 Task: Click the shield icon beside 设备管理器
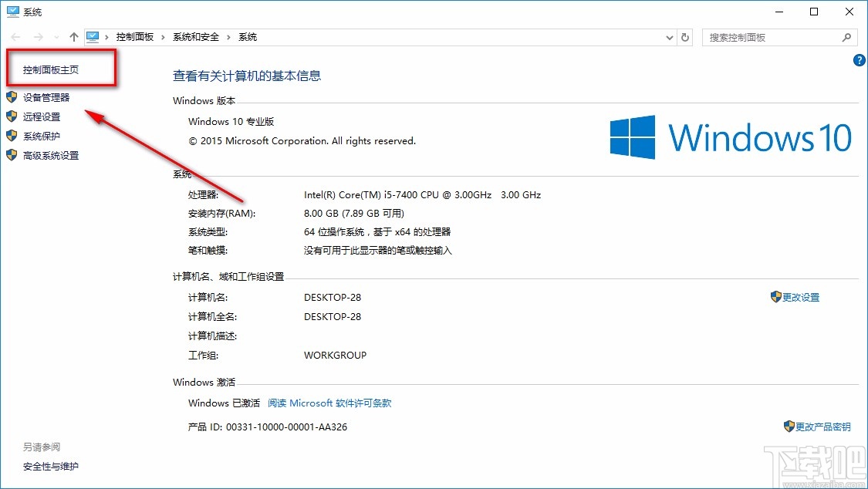[x=11, y=96]
